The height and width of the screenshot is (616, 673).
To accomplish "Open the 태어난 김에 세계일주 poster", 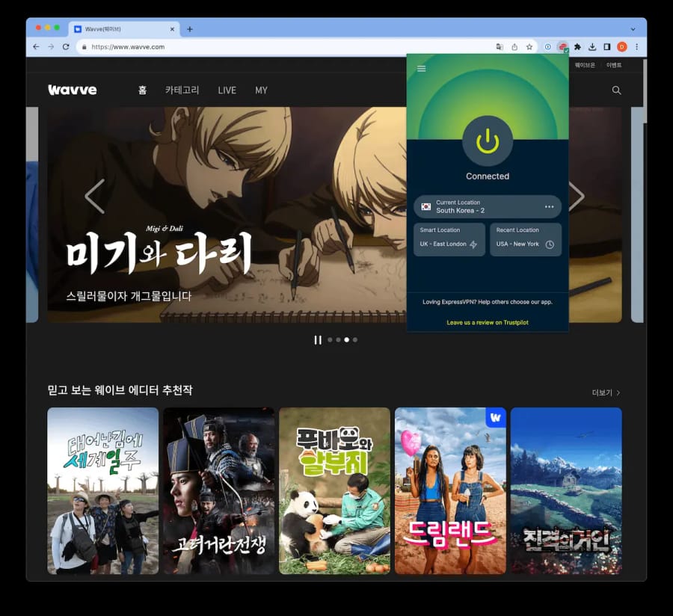I will coord(103,490).
